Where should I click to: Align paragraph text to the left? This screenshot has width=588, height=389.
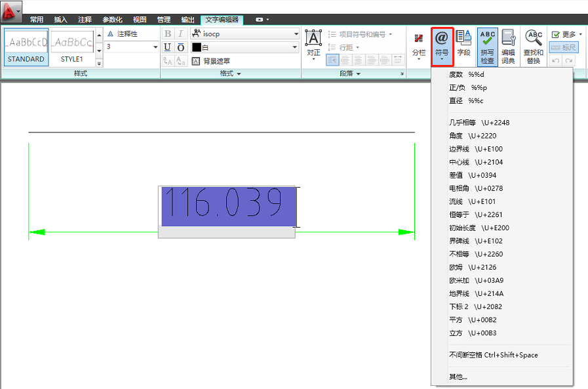tap(345, 60)
